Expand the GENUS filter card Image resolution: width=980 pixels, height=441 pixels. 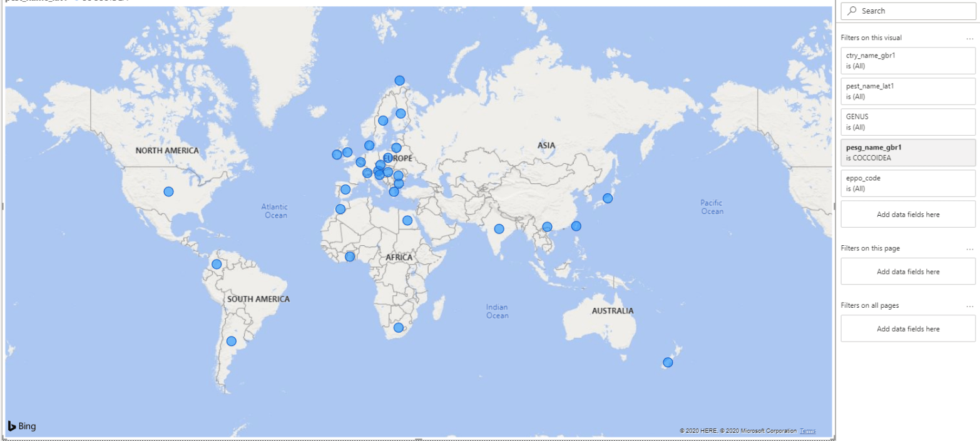[x=907, y=122]
